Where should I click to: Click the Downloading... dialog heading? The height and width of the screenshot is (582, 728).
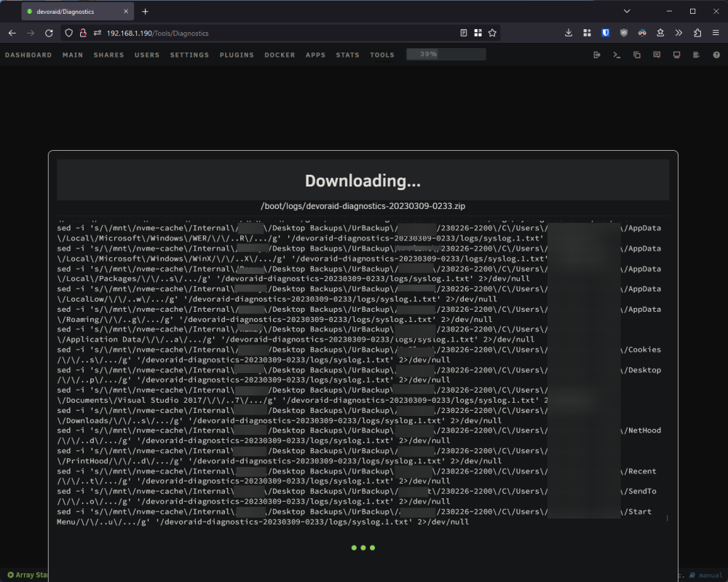(363, 181)
